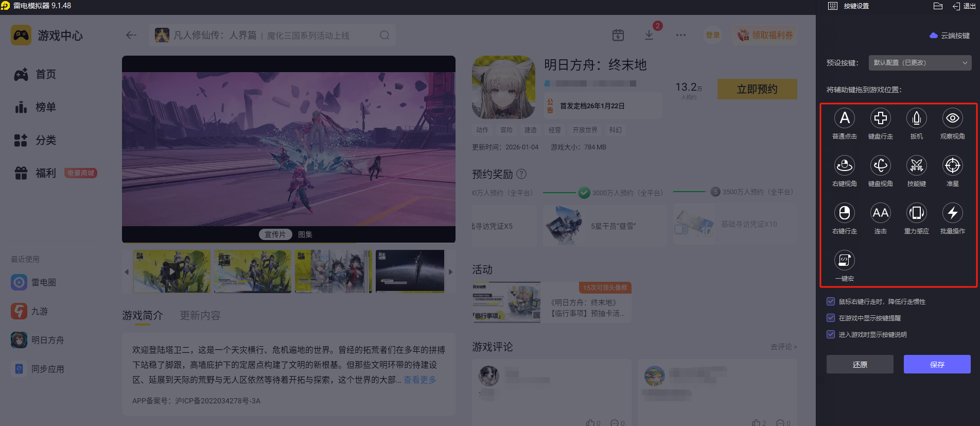The width and height of the screenshot is (980, 426).
Task: Click 退出 to exit key settings
Action: (964, 6)
